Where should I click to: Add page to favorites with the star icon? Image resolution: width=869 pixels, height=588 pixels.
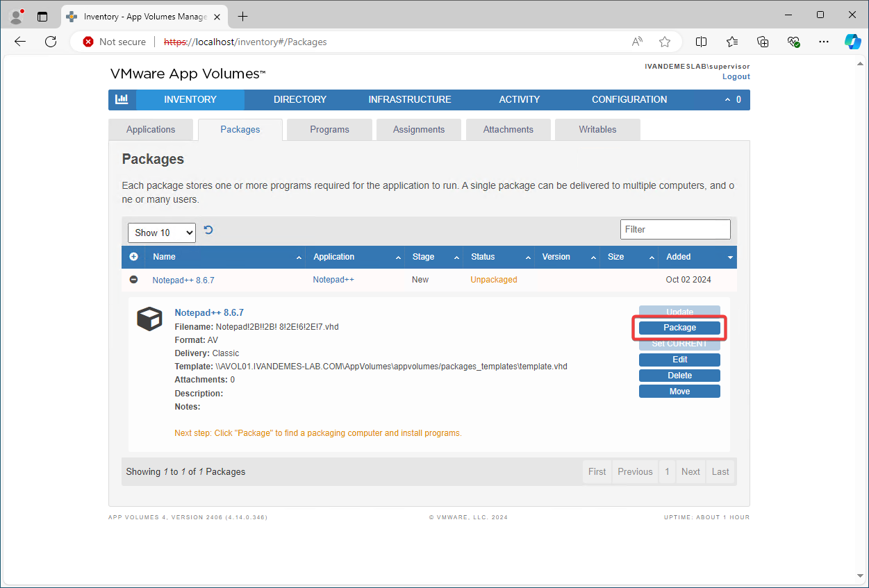(665, 42)
